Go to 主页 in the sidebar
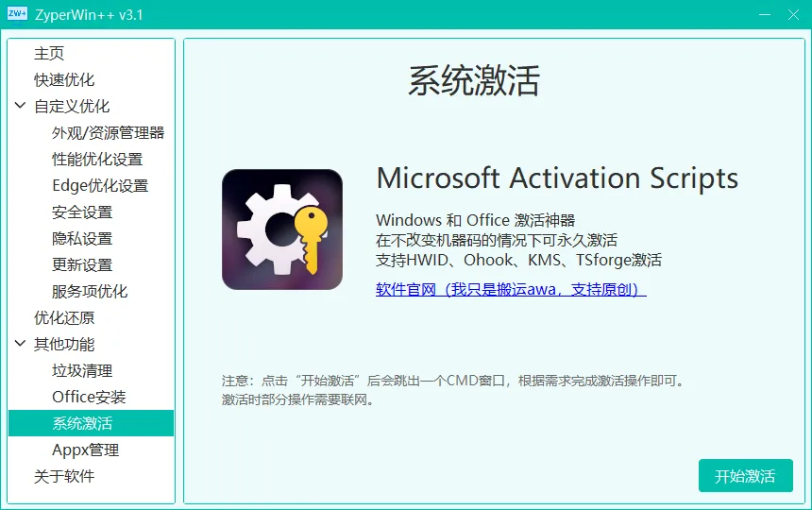The image size is (812, 510). click(49, 54)
